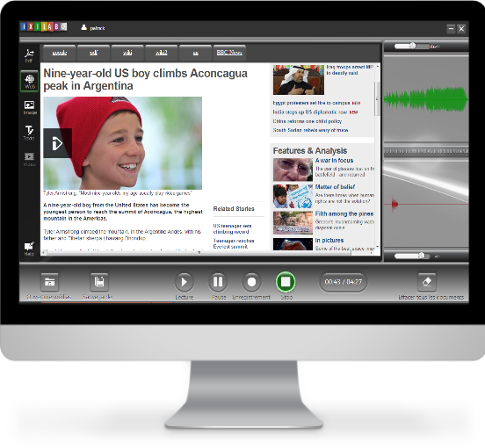Image resolution: width=485 pixels, height=448 pixels.
Task: Open the 'In pictures' feature link
Action: tap(329, 240)
